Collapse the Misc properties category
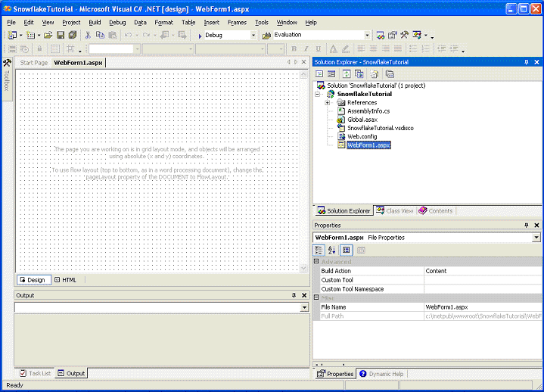This screenshot has height=392, width=544. 316,297
